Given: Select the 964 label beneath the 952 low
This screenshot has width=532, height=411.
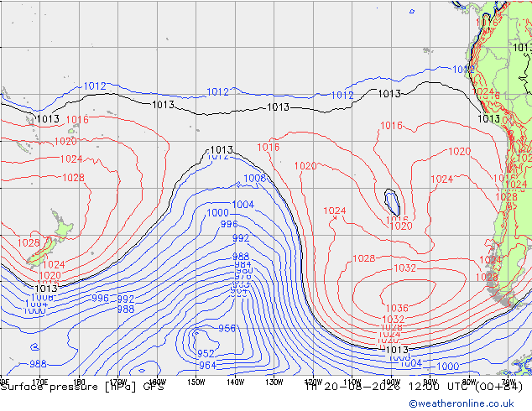Looking at the screenshot, I should [x=207, y=365].
